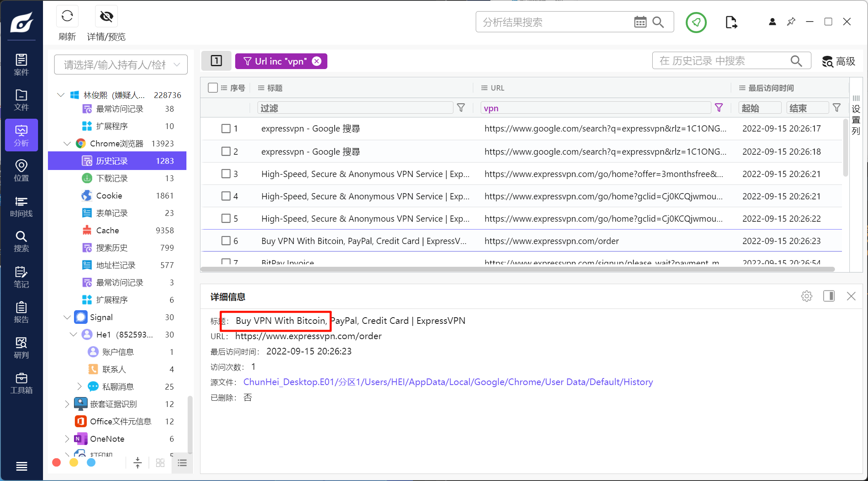Collapse the Chrome浏览器 tree node
The width and height of the screenshot is (868, 481).
click(67, 144)
